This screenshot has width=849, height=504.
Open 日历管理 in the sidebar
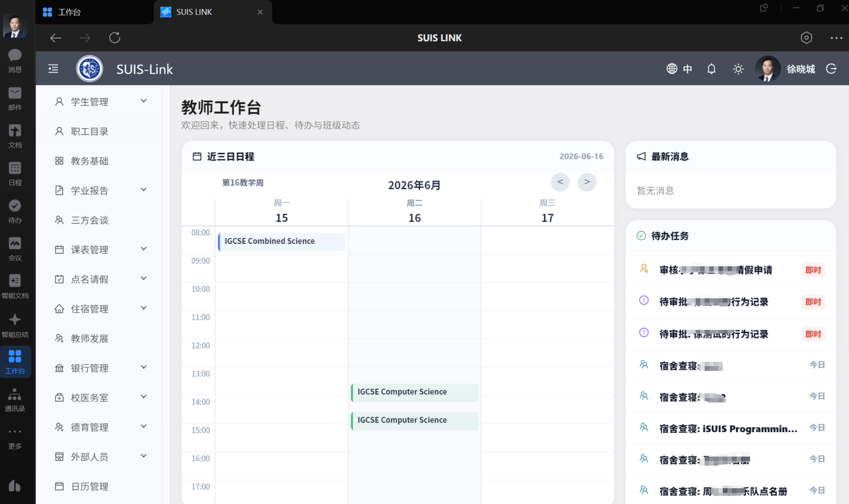click(x=101, y=486)
